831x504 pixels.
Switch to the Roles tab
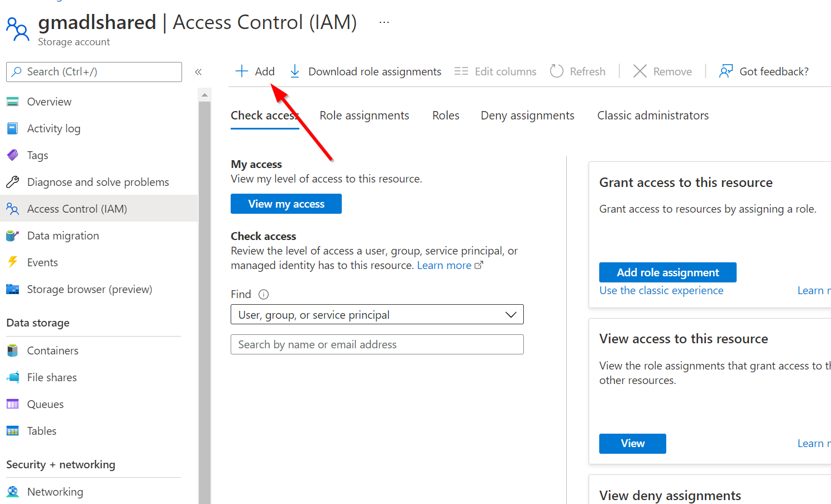[446, 116]
